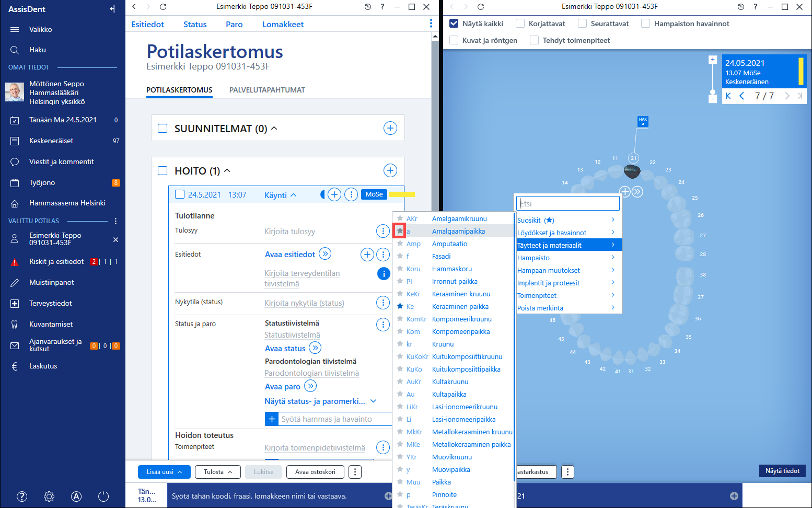Open PALVELUTAPAHTUMAT tab

pyautogui.click(x=267, y=90)
